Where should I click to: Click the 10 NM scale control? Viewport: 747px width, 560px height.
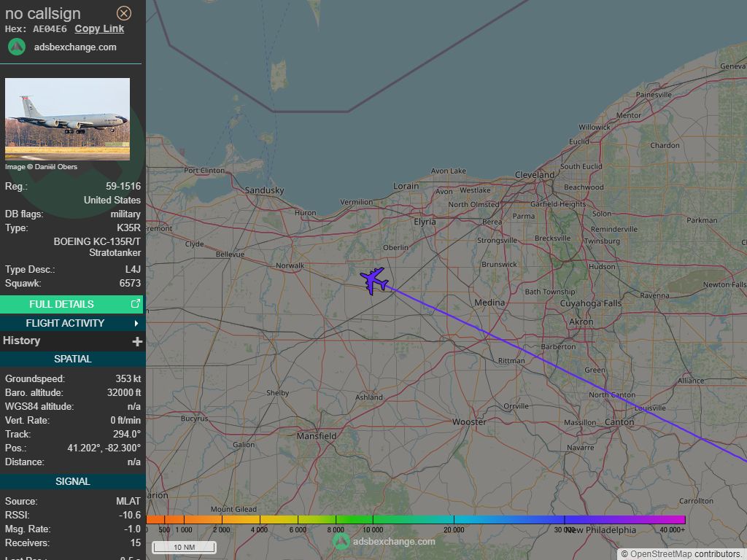point(183,546)
